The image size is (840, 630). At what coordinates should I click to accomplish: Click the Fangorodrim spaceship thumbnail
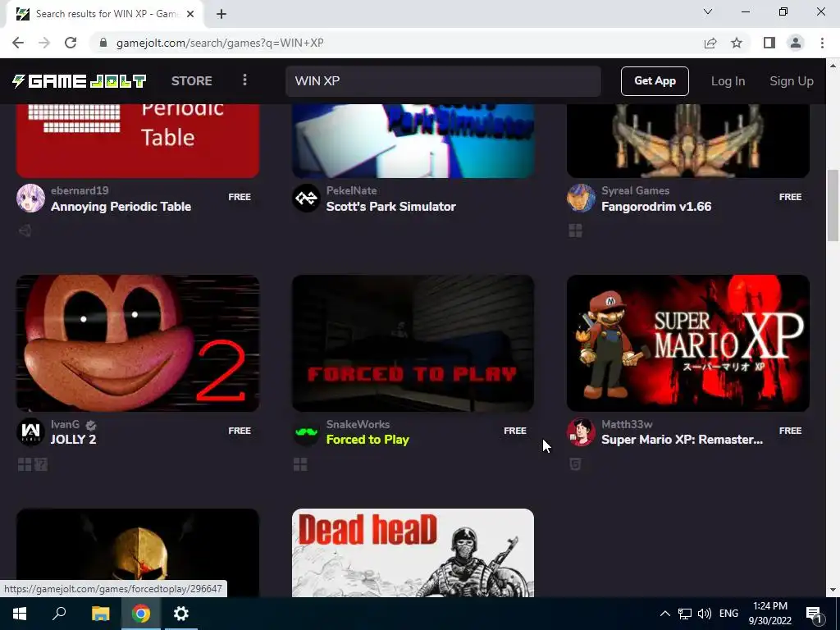[688, 140]
